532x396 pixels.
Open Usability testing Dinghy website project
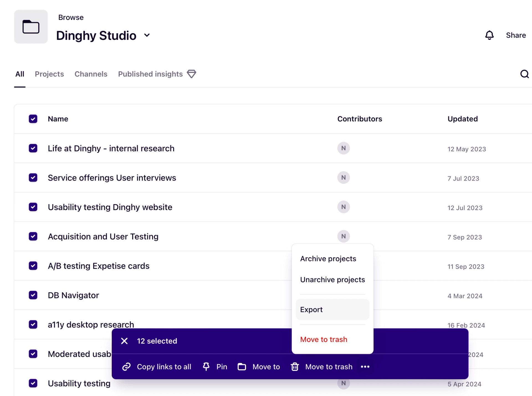point(110,207)
